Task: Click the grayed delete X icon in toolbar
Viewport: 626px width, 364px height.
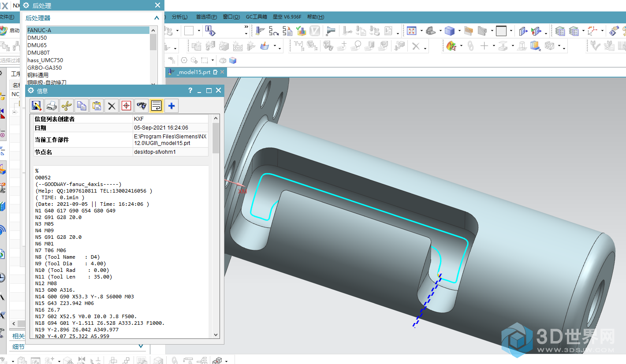Action: (416, 46)
